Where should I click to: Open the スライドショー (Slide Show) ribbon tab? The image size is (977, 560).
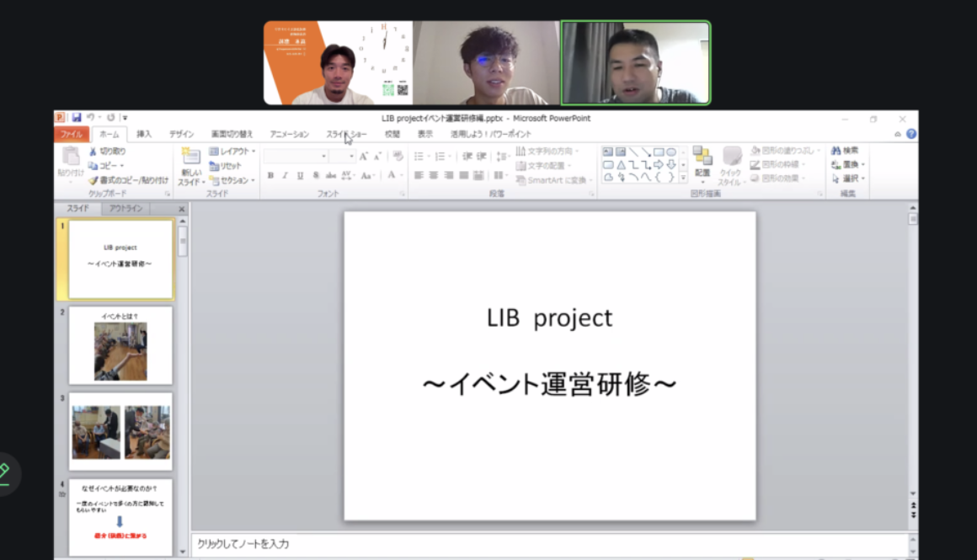pos(345,133)
